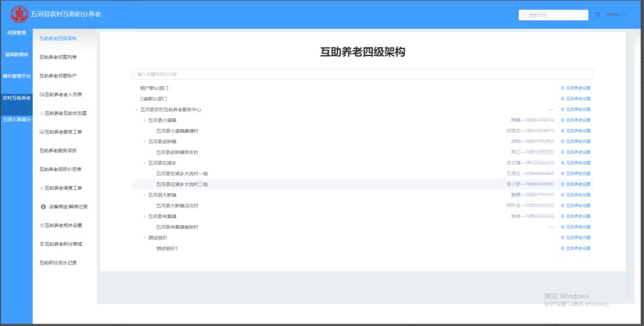Image resolution: width=644 pixels, height=326 pixels.
Task: Click the keyword filter input above the tree
Action: coord(363,75)
